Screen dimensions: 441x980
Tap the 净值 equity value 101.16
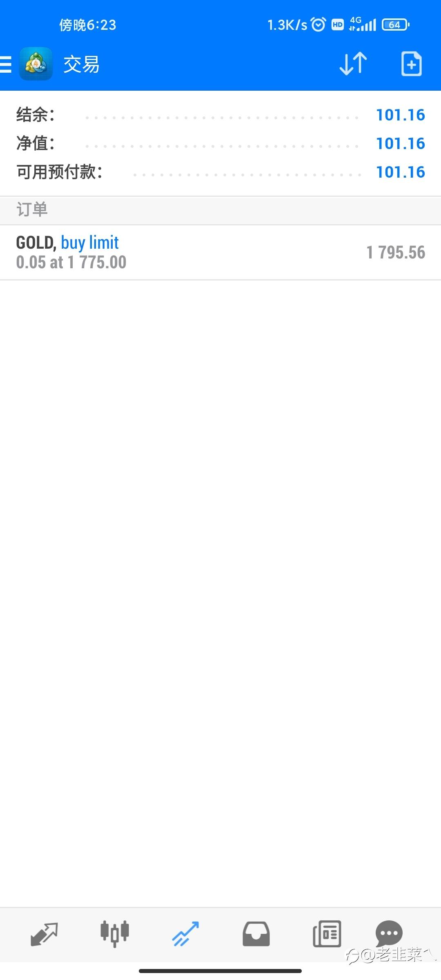coord(401,144)
